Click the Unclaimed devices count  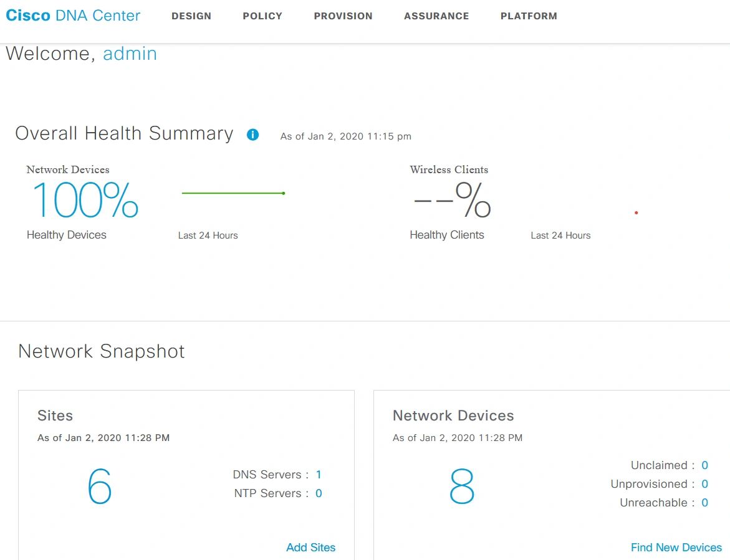pyautogui.click(x=704, y=465)
